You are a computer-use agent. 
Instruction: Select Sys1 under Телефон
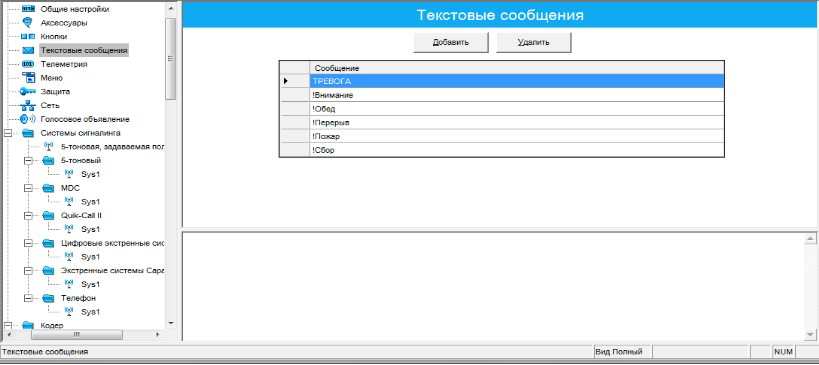(90, 312)
